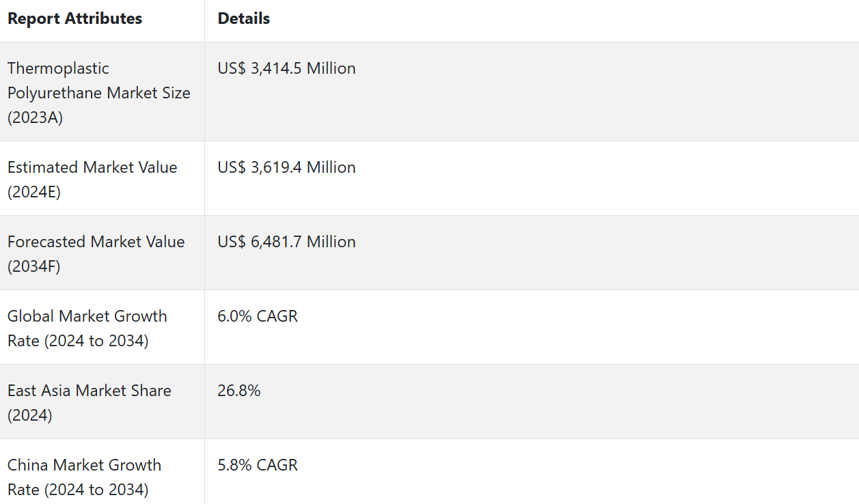Select the China Market Growth Rate cell

coord(84,477)
